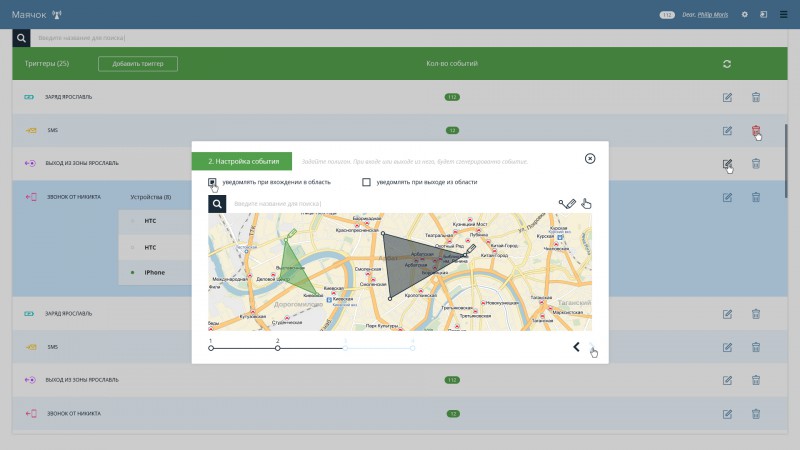800x450 pixels.
Task: Edit the upper ВЫХОД ИЗ ЗОНЫ ЯРОСЛАВЛЬ trigger
Action: 728,164
